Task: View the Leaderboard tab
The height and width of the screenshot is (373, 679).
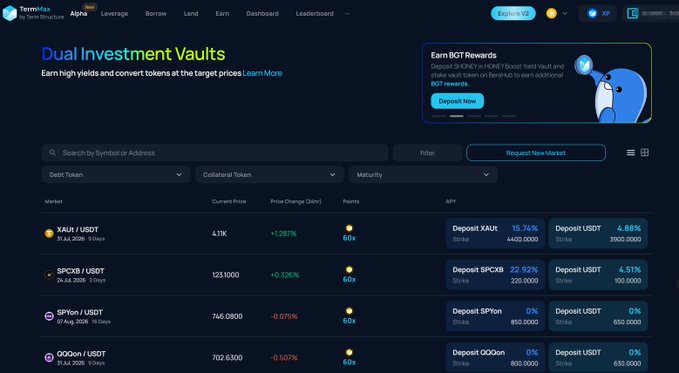Action: click(x=314, y=13)
